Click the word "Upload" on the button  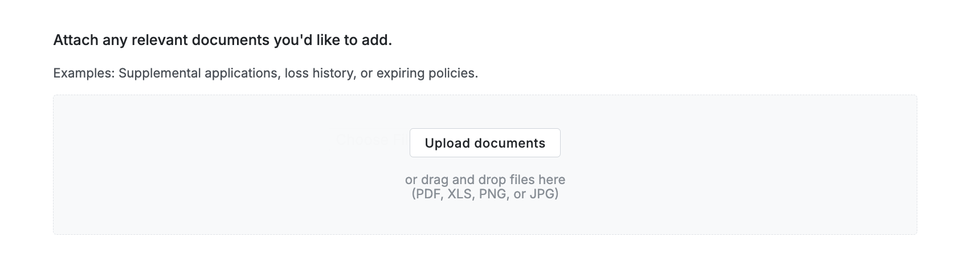point(446,143)
